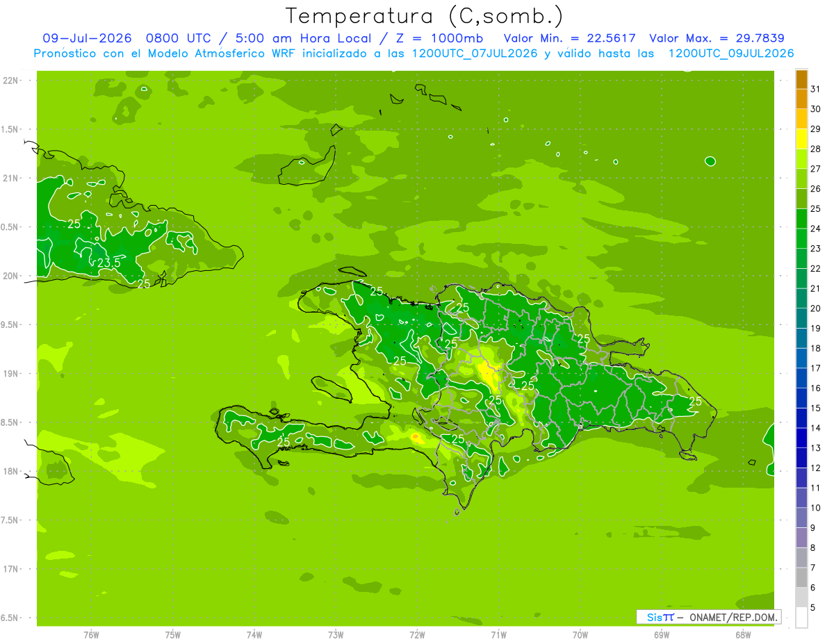
Task: Click "Valor Min. = 22.5617" value
Action: point(569,38)
